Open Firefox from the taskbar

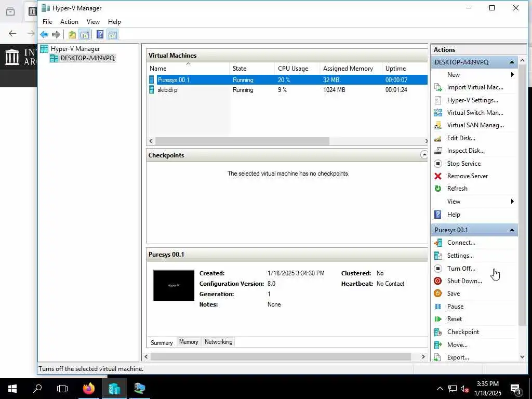[89, 389]
